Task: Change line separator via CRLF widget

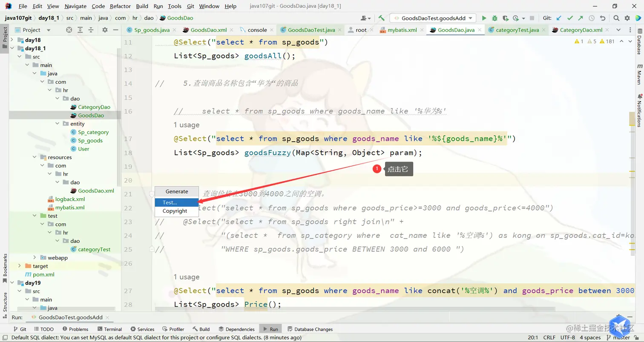Action: (549, 337)
